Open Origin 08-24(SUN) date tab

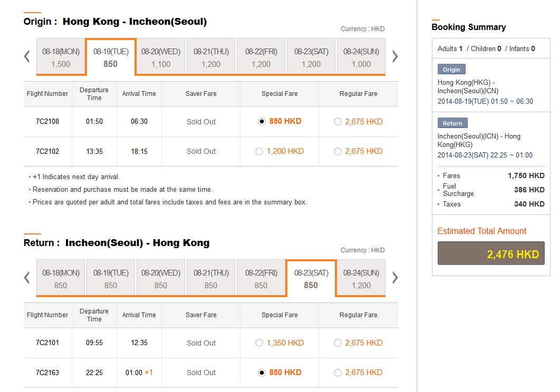click(x=361, y=57)
